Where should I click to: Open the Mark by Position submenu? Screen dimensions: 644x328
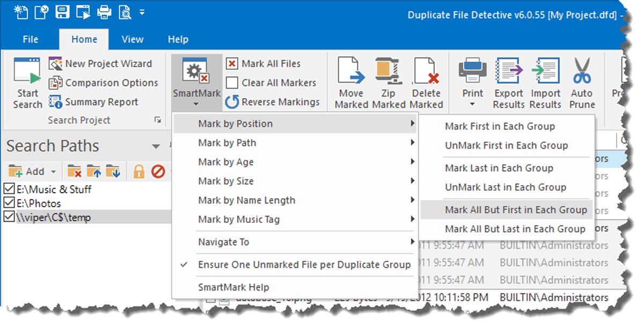[296, 123]
